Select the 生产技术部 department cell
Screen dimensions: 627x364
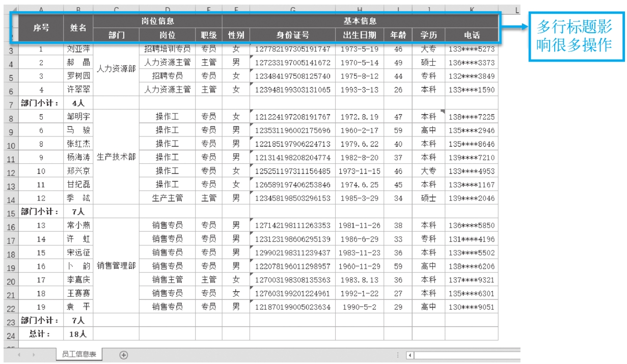coord(116,157)
